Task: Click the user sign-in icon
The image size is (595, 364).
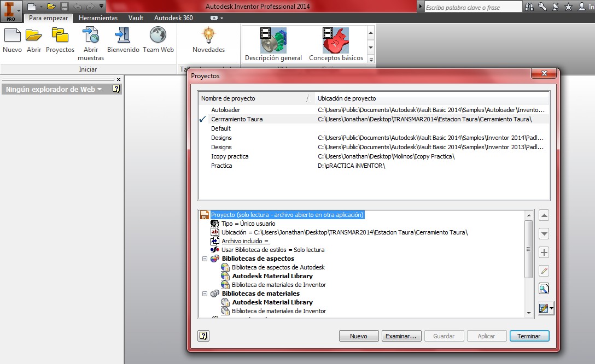Action: point(581,7)
